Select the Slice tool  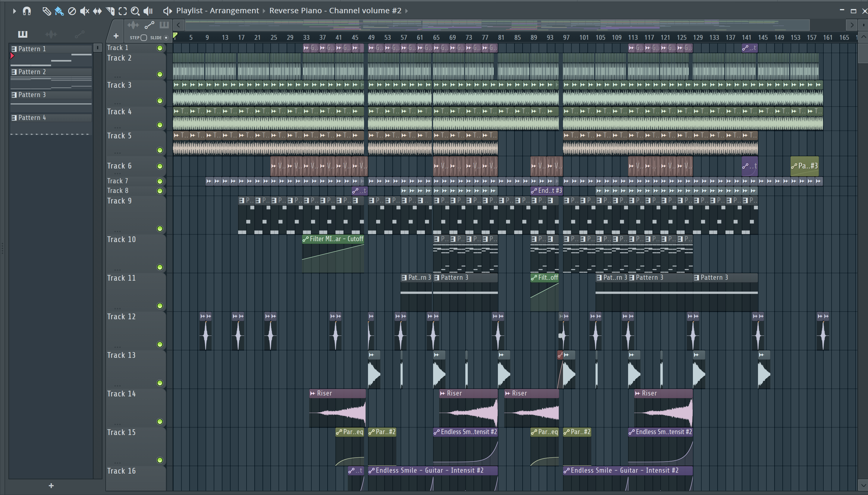pos(110,11)
